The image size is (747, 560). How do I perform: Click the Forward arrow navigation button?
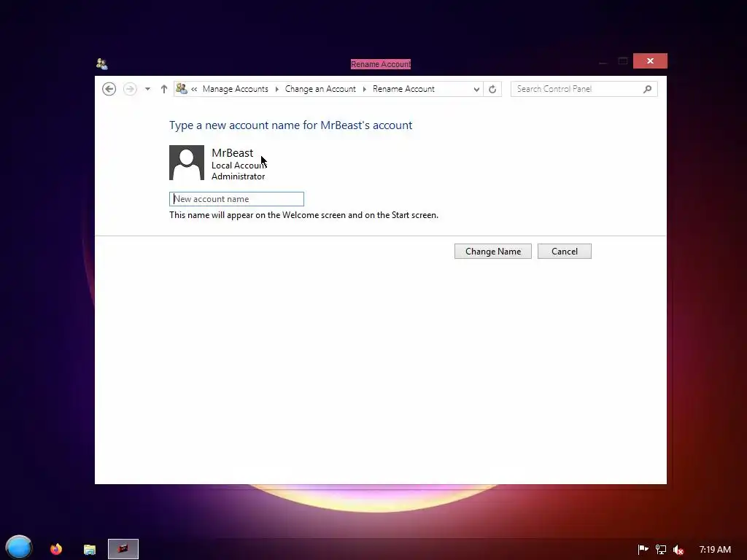click(x=130, y=89)
